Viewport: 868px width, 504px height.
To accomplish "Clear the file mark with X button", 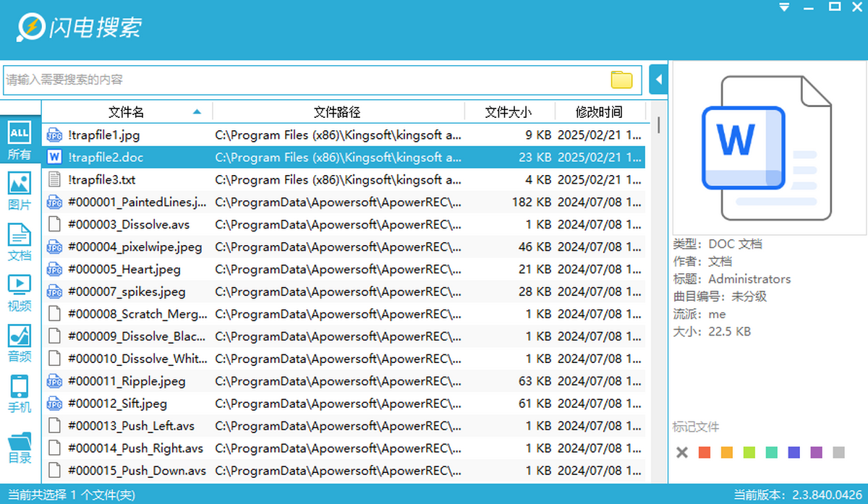I will pyautogui.click(x=681, y=453).
